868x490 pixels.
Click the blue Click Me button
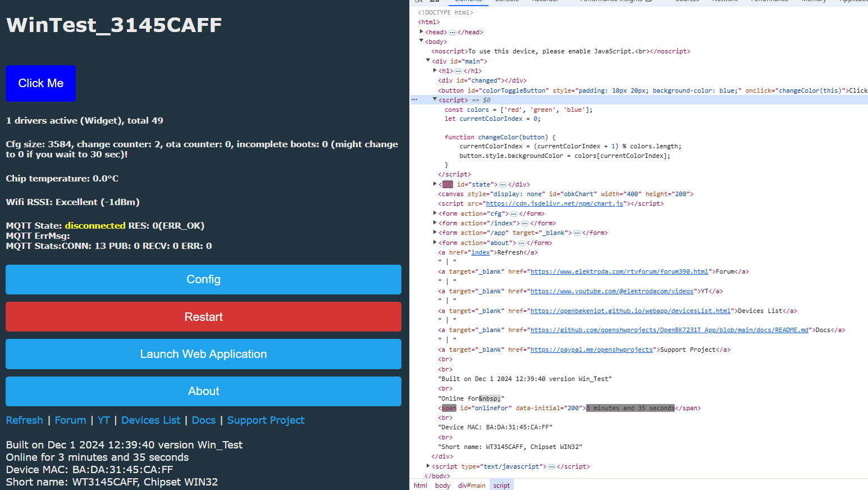click(x=40, y=83)
